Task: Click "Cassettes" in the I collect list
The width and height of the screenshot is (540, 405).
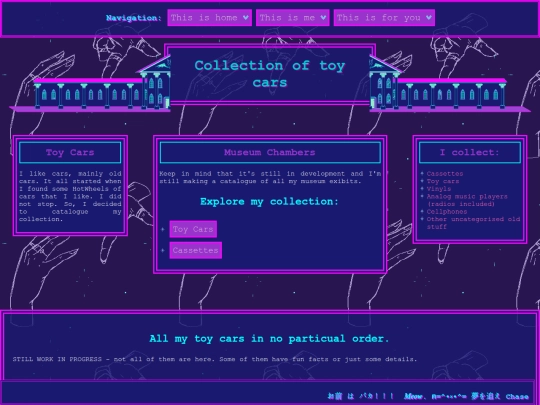Action: 445,174
